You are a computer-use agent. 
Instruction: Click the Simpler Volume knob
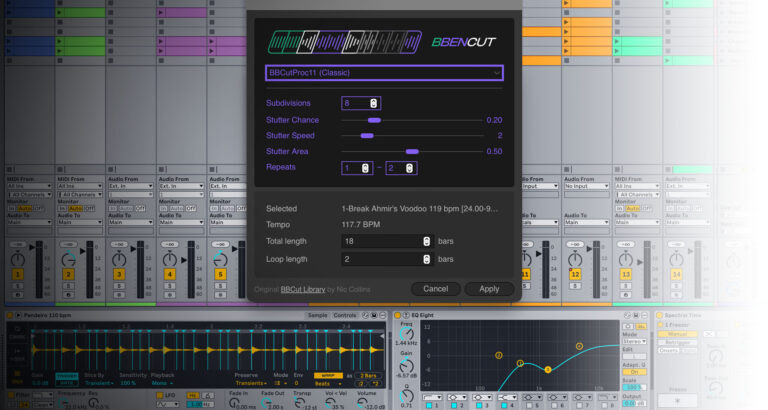tap(361, 403)
